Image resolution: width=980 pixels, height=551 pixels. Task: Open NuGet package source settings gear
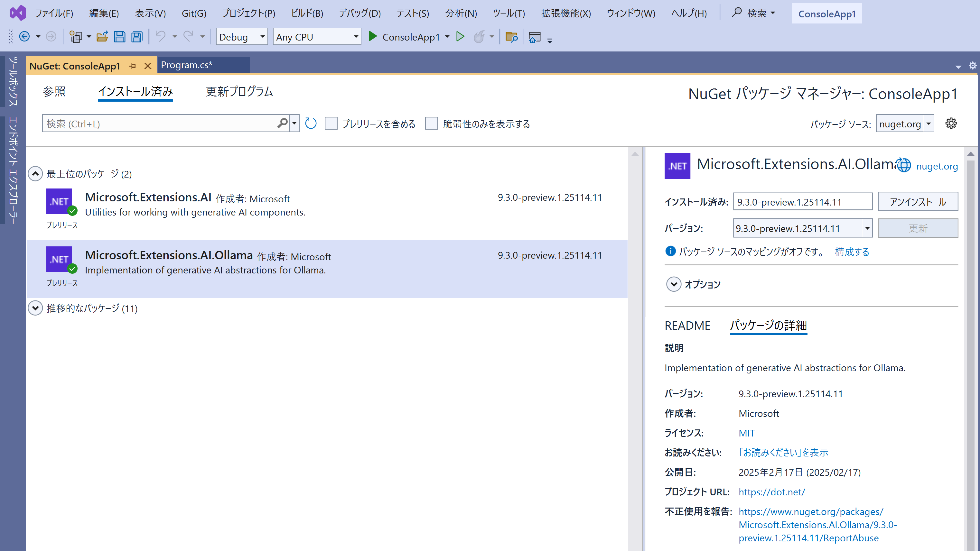pos(951,123)
